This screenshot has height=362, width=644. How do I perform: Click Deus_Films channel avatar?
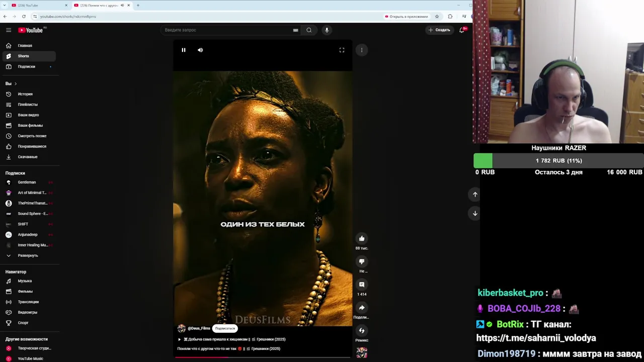182,328
